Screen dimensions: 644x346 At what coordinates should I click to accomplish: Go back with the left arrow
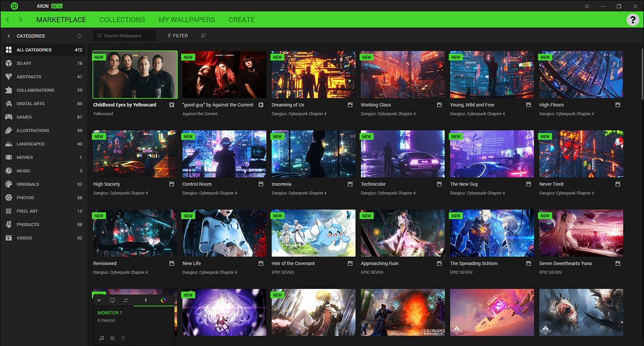(x=8, y=20)
